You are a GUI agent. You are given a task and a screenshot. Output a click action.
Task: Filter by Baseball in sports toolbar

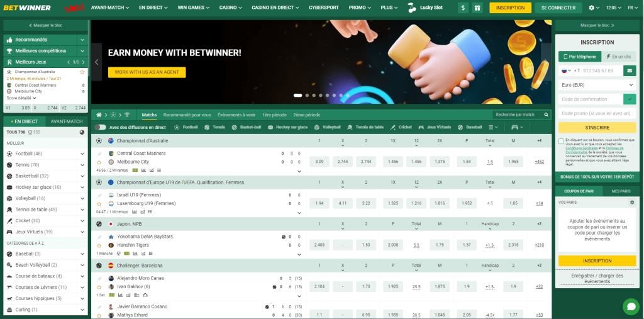click(470, 128)
